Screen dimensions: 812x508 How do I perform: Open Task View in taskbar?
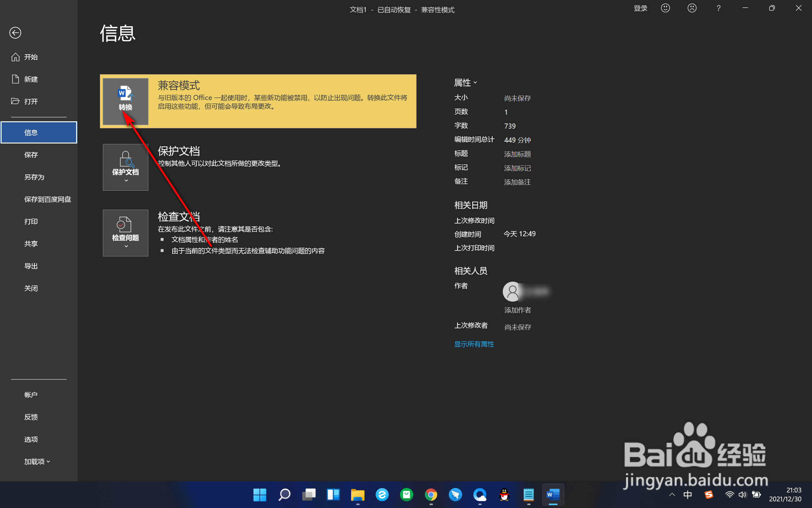[309, 495]
